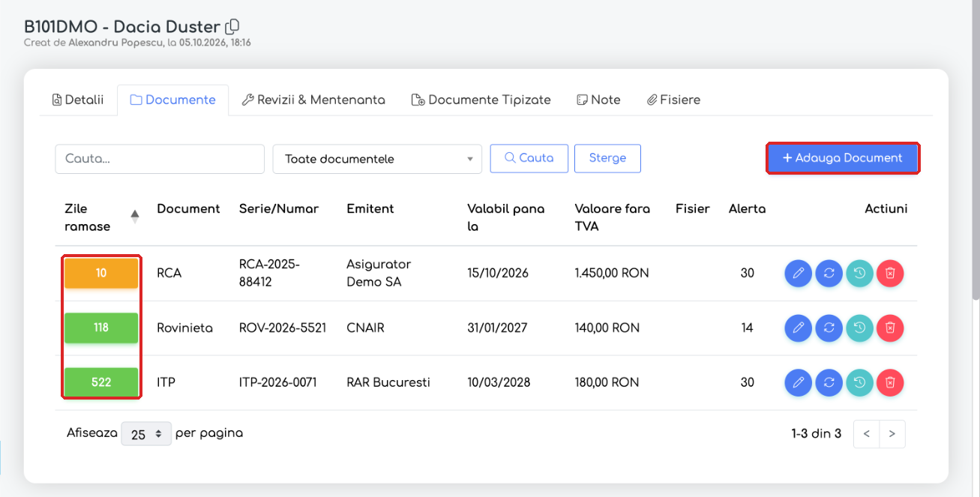Edit the RCA document row

(x=799, y=274)
